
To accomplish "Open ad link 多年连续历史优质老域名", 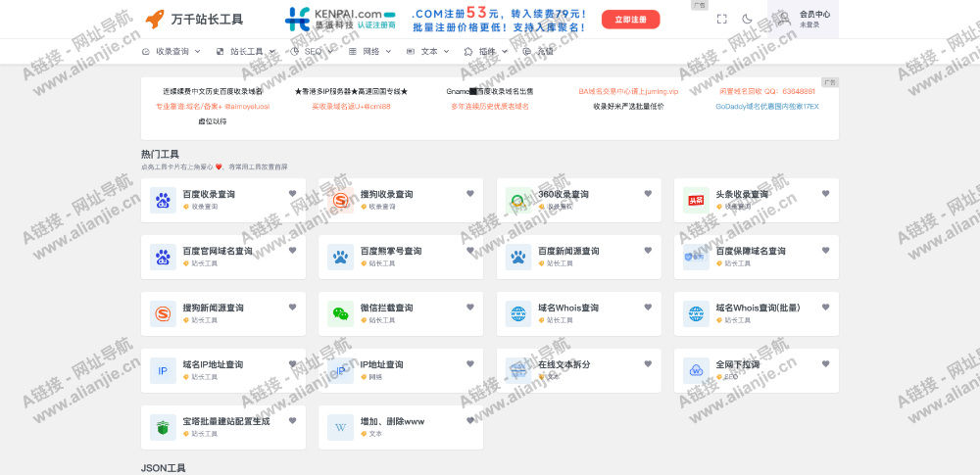I will pyautogui.click(x=490, y=107).
